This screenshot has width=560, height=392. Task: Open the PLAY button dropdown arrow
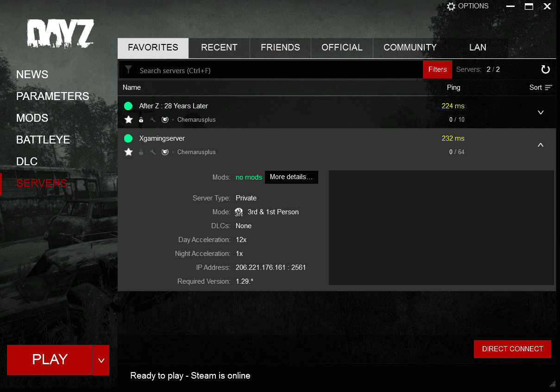tap(101, 360)
